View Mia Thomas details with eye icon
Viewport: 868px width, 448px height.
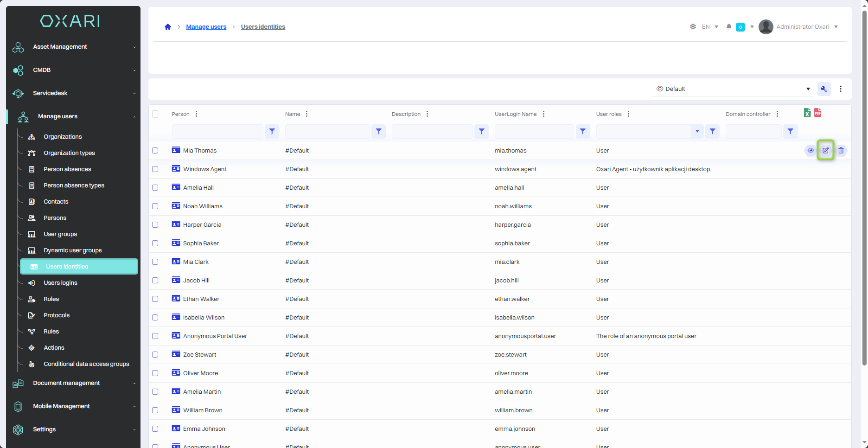(811, 150)
